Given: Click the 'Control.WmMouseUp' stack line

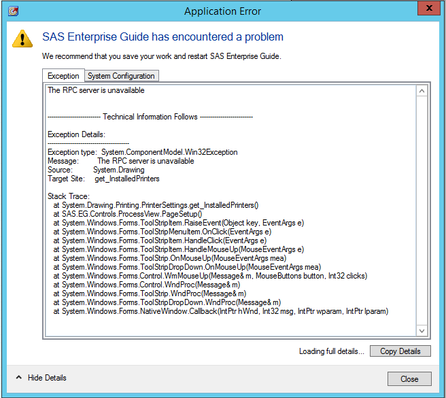Looking at the screenshot, I should [210, 276].
